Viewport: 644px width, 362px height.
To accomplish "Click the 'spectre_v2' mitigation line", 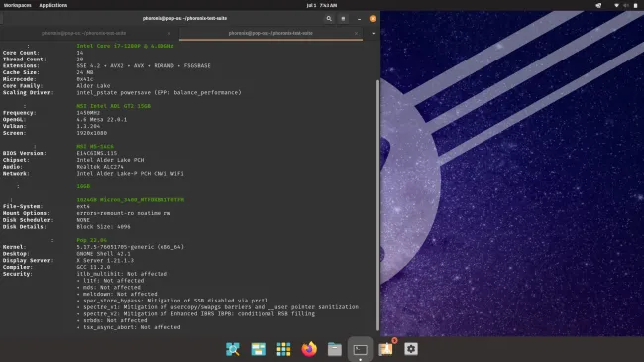I will [x=196, y=313].
